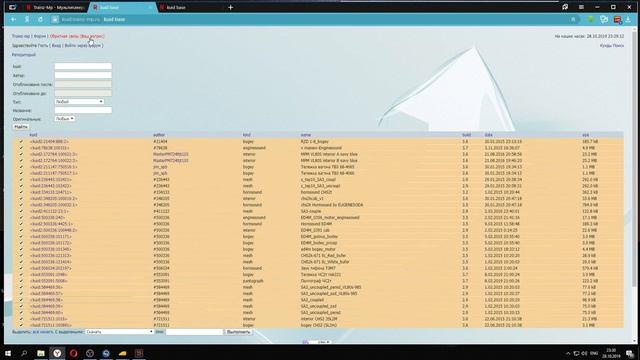Open the Оригинальные dropdown set to Любые
Screen dimensions: 640x360
point(64,119)
